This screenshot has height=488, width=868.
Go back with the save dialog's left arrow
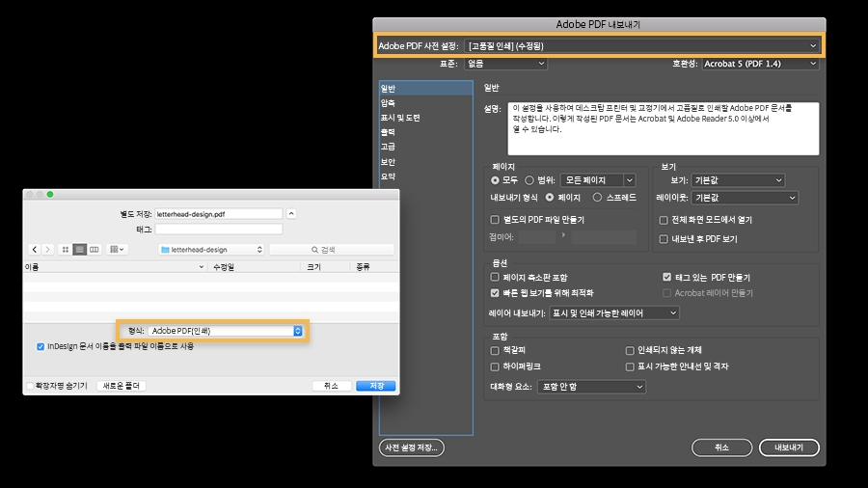35,250
